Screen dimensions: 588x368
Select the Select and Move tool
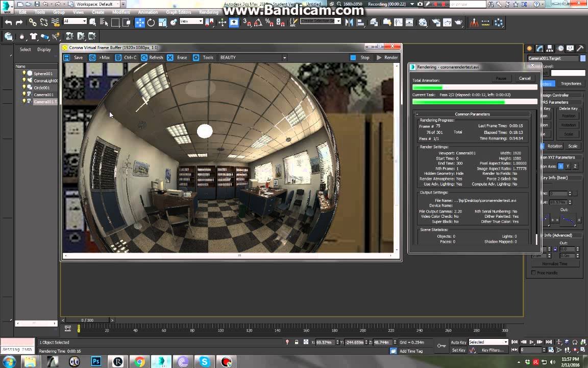click(x=140, y=22)
